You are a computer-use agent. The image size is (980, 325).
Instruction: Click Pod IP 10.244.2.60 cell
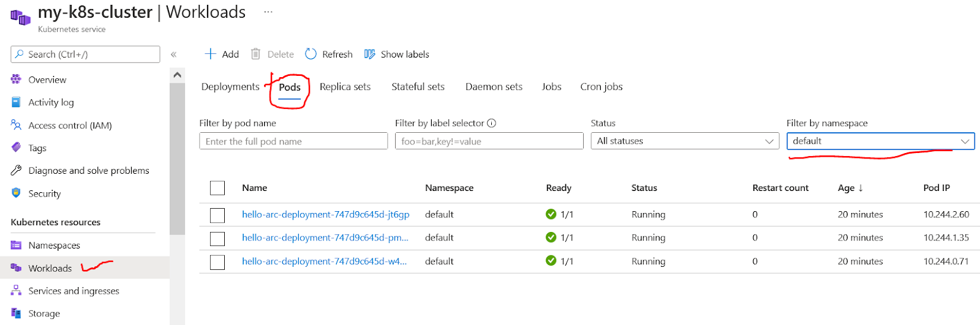(946, 214)
